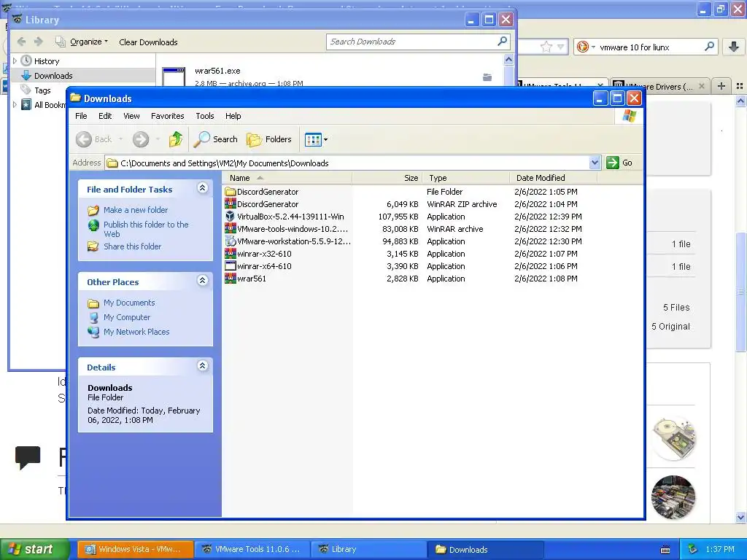Click the bookmark star icon in browser
This screenshot has width=747, height=560.
click(x=546, y=47)
